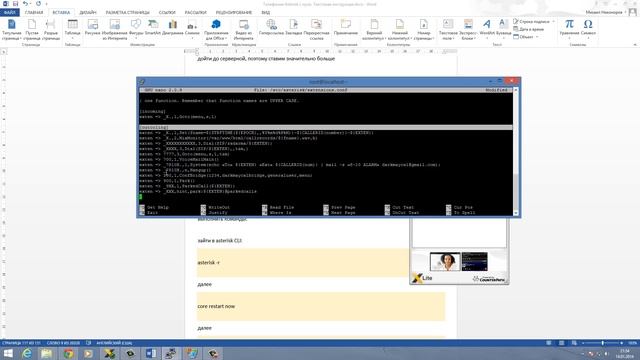The height and width of the screenshot is (360, 640).
Task: Open Google Chrome from the taskbar
Action: click(x=68, y=353)
